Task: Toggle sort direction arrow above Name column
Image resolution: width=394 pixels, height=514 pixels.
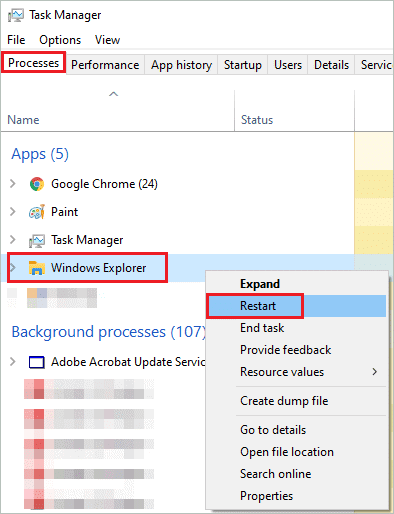Action: [113, 94]
